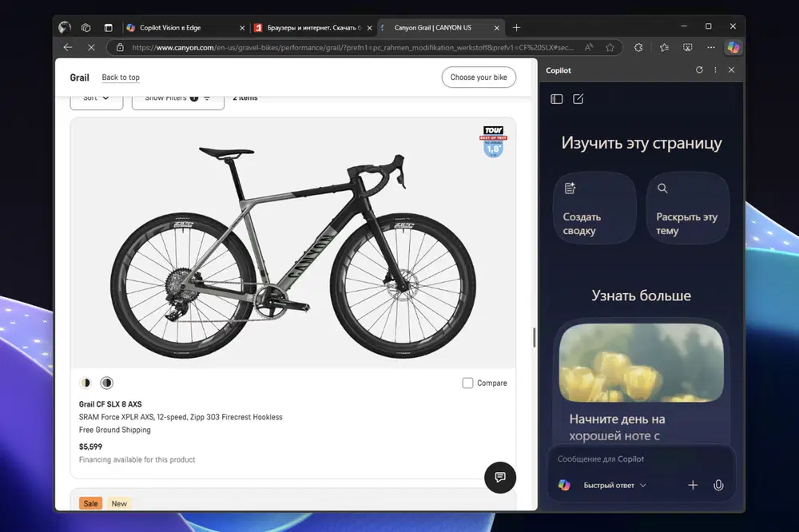
Task: Close the Браузеры и интернет tab
Action: (x=369, y=28)
